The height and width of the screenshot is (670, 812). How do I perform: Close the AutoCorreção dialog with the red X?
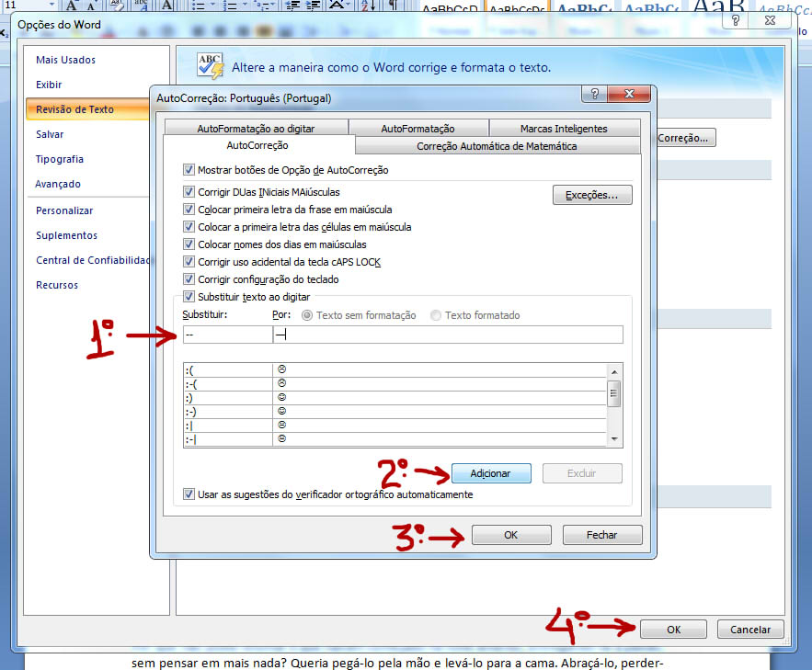click(x=629, y=94)
